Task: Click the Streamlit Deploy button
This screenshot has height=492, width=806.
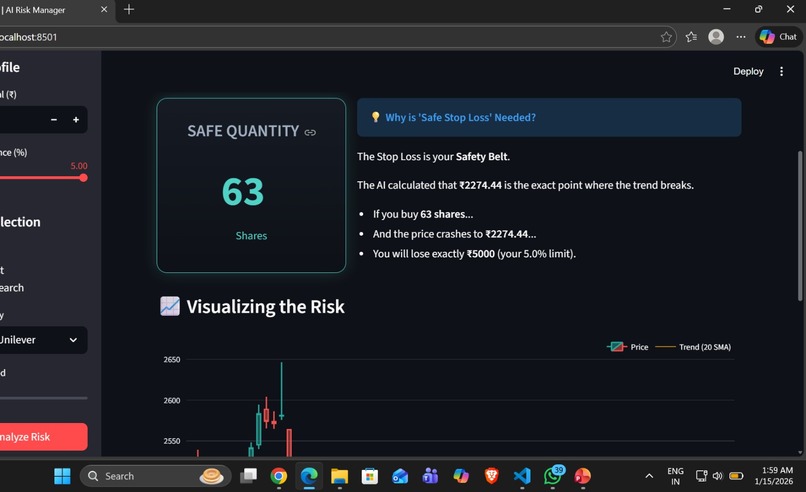Action: point(748,71)
